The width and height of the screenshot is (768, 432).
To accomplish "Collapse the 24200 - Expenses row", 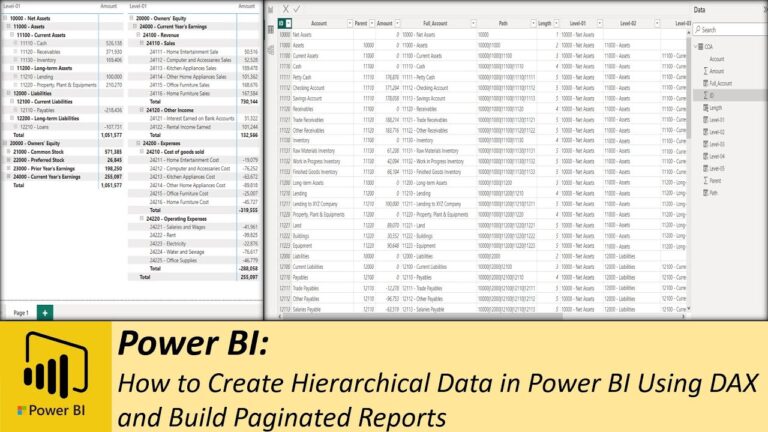I will point(138,144).
